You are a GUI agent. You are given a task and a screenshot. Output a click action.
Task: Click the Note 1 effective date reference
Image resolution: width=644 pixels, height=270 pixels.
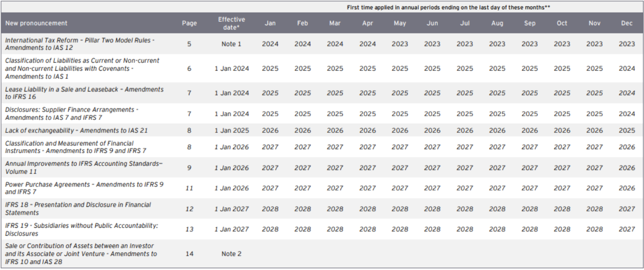[x=231, y=44]
